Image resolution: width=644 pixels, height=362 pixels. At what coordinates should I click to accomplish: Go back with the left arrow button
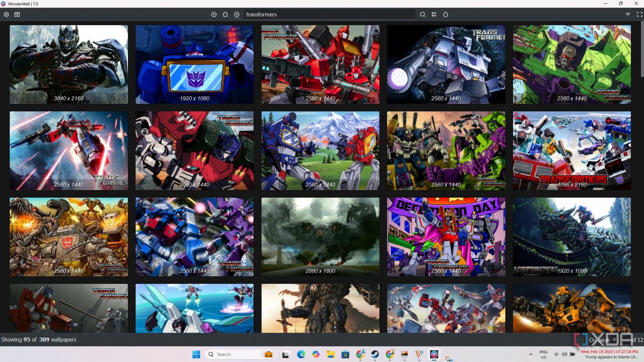[x=214, y=14]
